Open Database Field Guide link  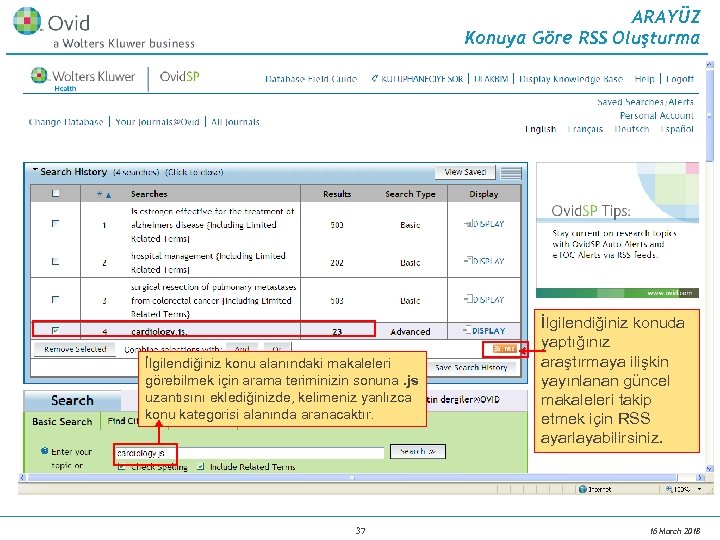(311, 79)
